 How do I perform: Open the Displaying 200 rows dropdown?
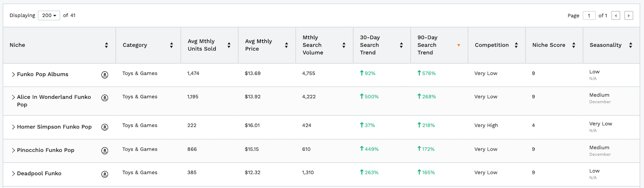point(49,15)
